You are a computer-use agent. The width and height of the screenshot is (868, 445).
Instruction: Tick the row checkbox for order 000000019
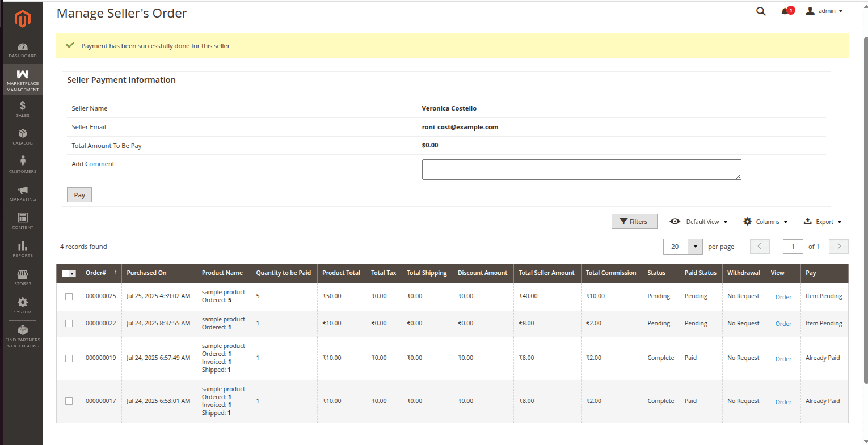[69, 358]
